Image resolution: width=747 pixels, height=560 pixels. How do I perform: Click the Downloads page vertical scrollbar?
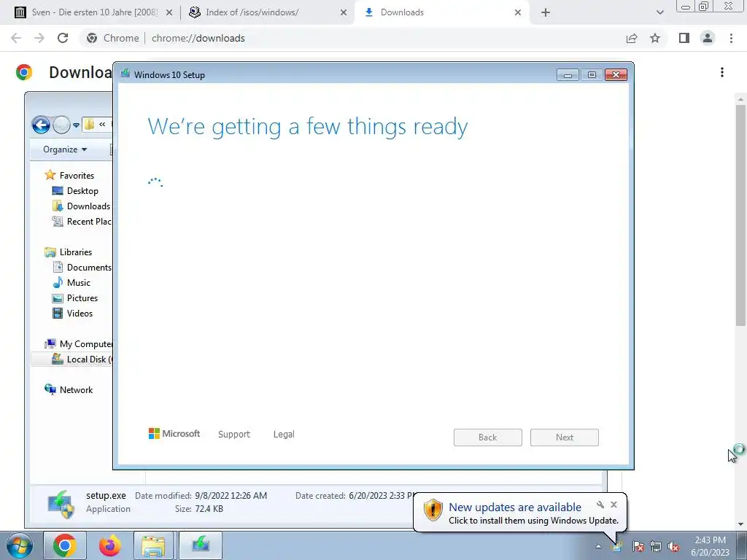(x=740, y=215)
